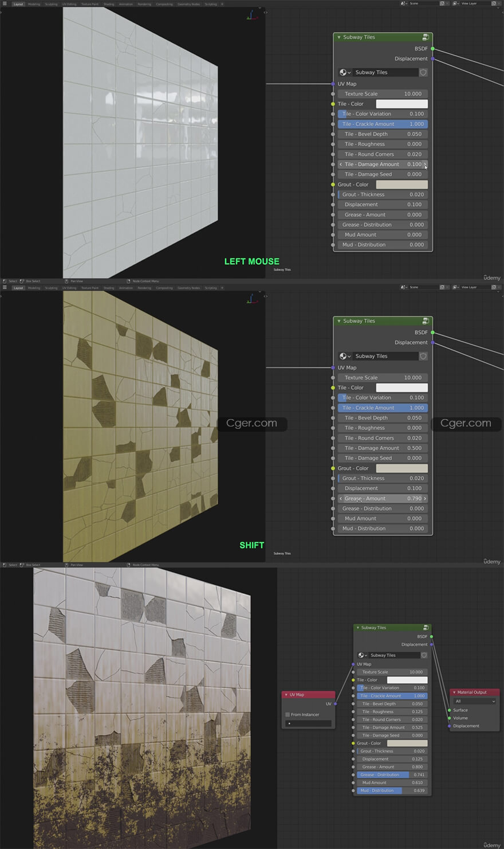The image size is (504, 849).
Task: Enable the From Instancer checkbox
Action: click(x=288, y=715)
